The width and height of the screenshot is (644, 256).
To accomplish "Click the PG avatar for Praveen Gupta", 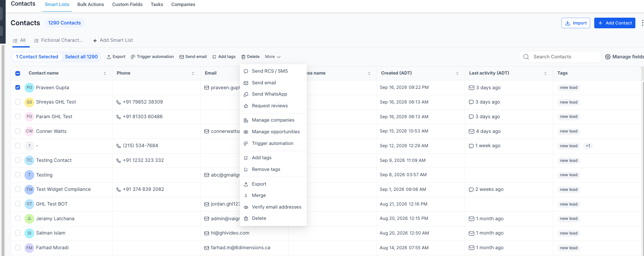I will click(29, 88).
